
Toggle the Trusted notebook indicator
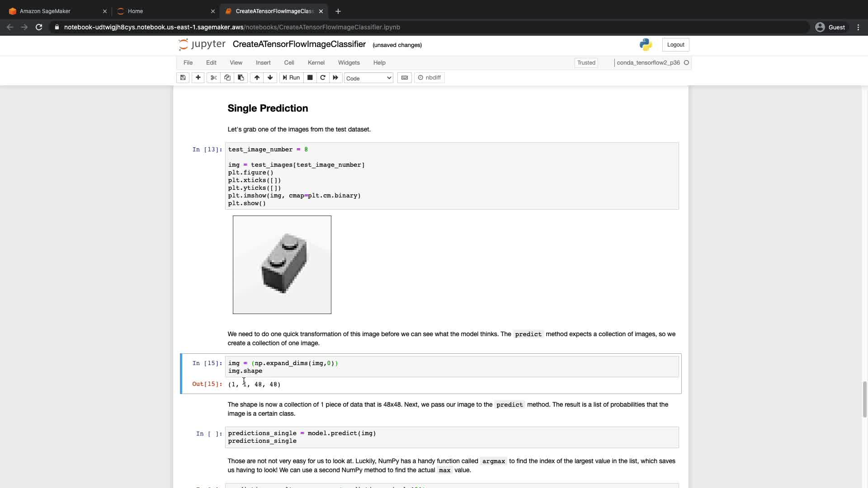[586, 63]
